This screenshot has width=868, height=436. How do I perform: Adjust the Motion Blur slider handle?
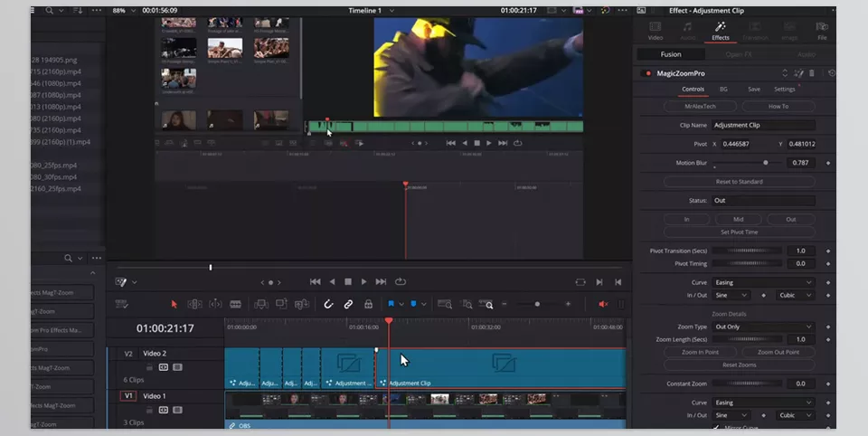(766, 163)
